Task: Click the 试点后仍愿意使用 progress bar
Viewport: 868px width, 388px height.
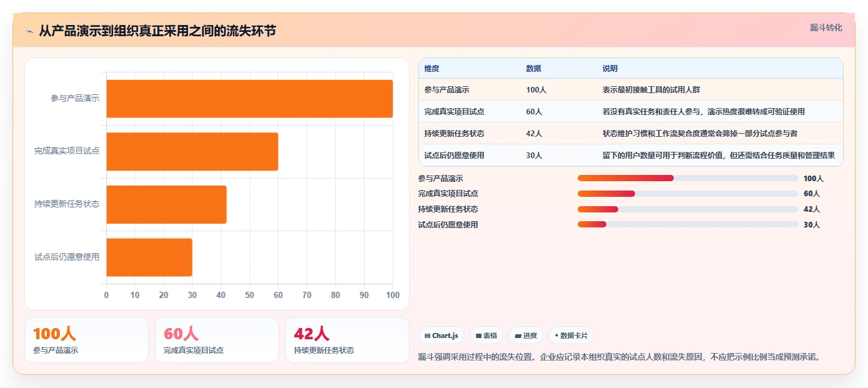Action: [x=688, y=224]
